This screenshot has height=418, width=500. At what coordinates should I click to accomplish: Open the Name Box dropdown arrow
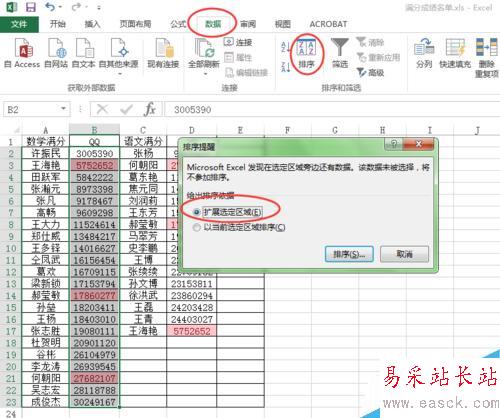pos(63,109)
